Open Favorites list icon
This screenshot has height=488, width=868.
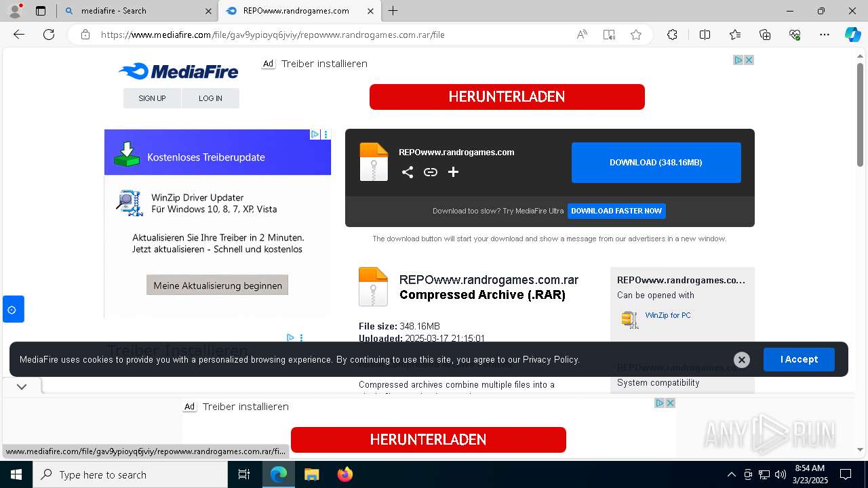735,35
